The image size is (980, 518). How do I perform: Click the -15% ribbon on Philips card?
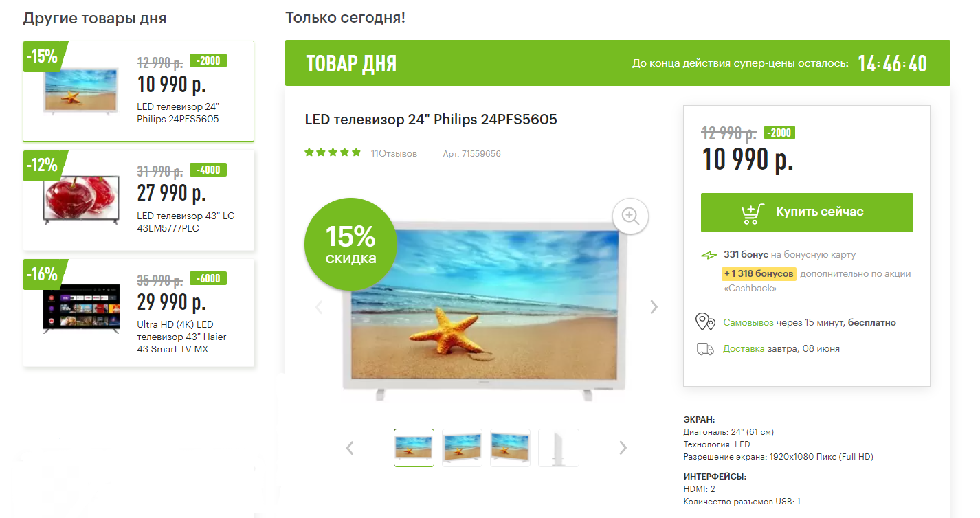coord(44,56)
